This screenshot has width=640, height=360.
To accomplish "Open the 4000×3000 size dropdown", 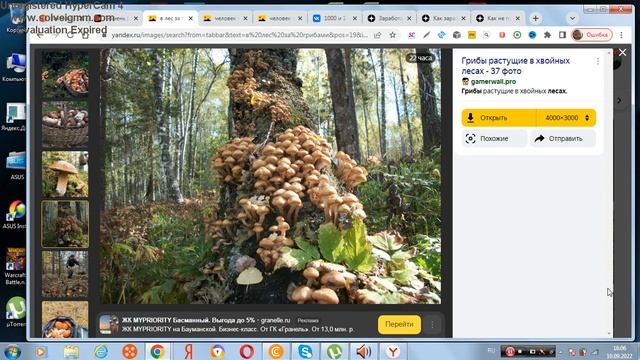I will click(x=567, y=118).
